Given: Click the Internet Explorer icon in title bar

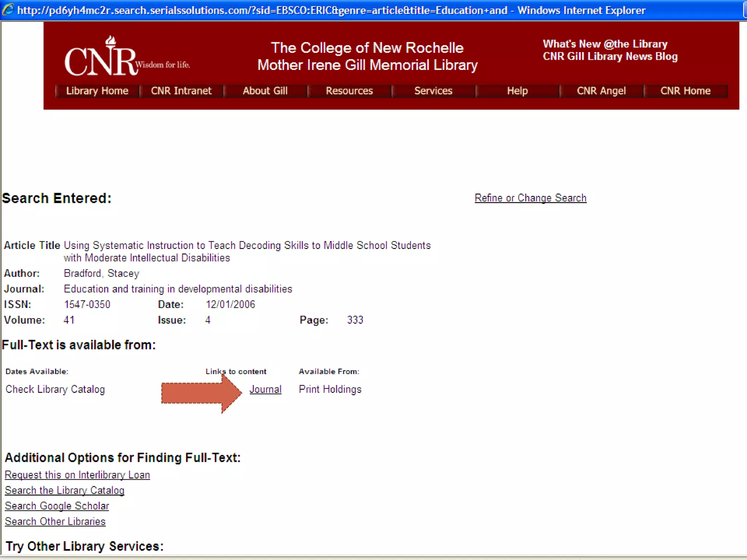Looking at the screenshot, I should pos(8,10).
